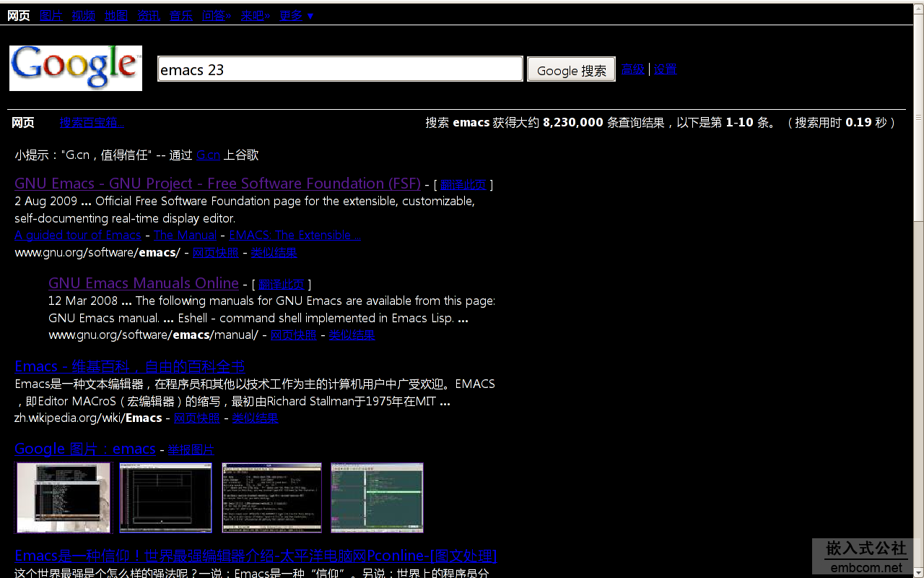Screen dimensions: 924x578
Task: Click the 网页 label in results header
Action: click(x=23, y=123)
